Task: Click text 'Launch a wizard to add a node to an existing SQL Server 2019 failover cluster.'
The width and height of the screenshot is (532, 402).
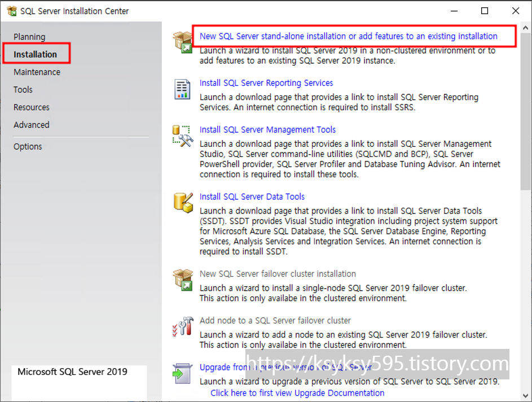Action: pyautogui.click(x=344, y=335)
